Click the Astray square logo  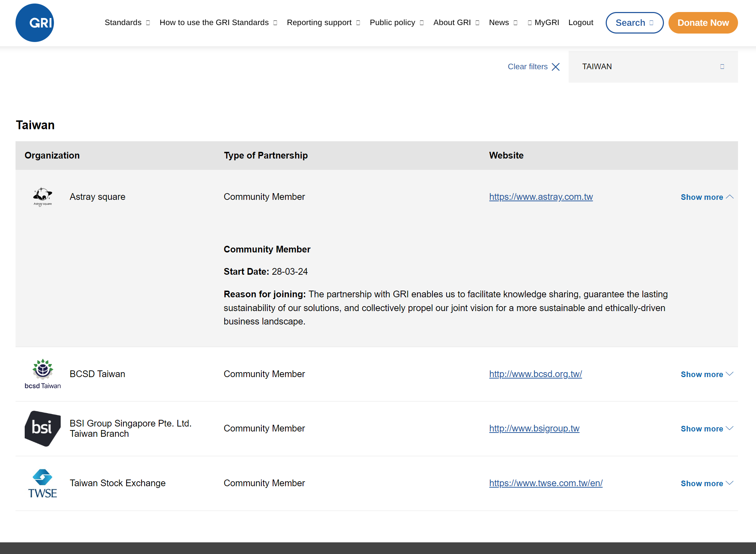click(43, 197)
